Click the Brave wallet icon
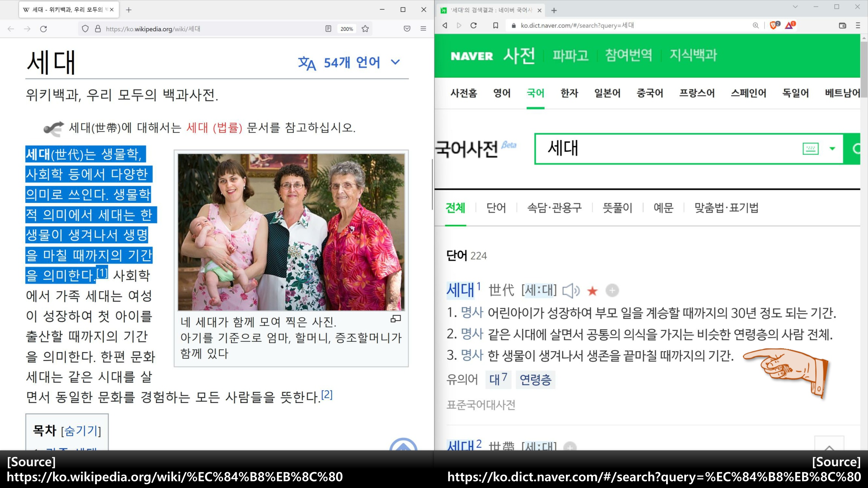868x488 pixels. click(842, 25)
